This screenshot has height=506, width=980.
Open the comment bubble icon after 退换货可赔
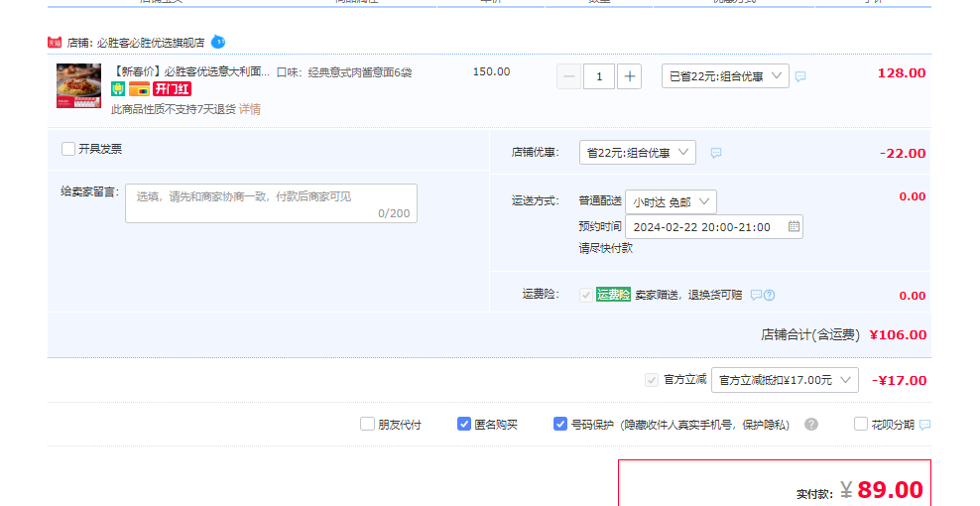click(756, 295)
